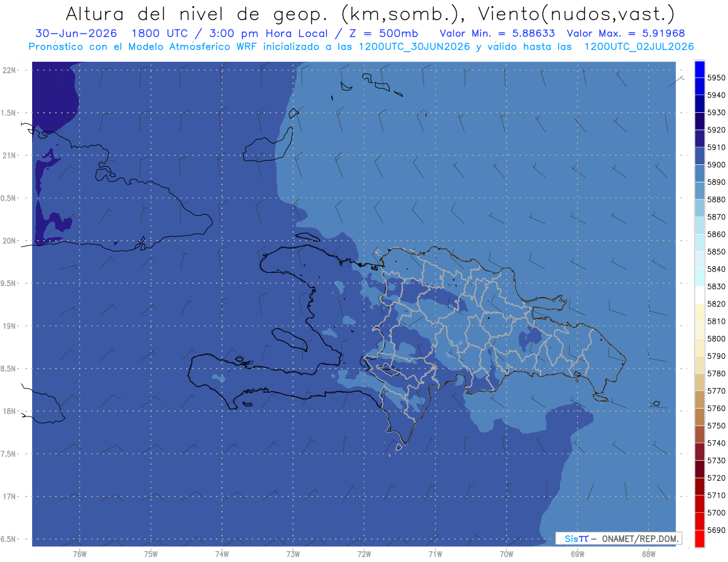Click the 18N latitude axis label
The width and height of the screenshot is (728, 562).
tap(8, 411)
